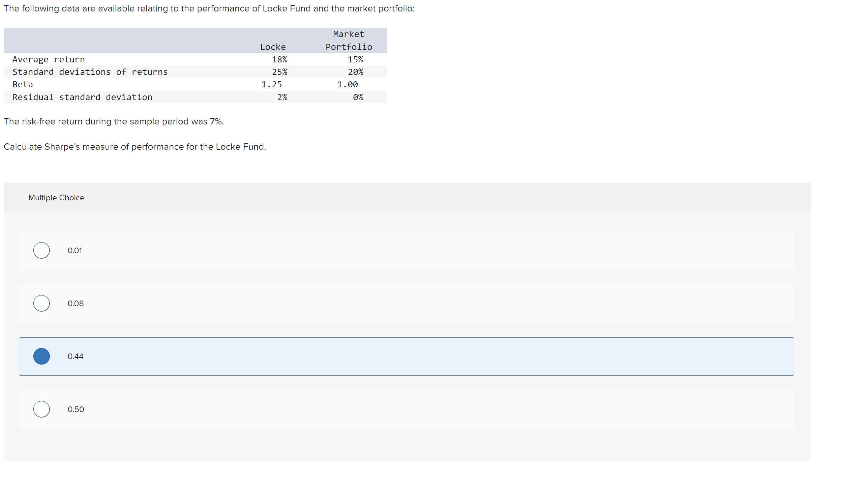Screen dimensions: 868x484
Task: Select the 0.50 radio button
Action: click(x=41, y=409)
